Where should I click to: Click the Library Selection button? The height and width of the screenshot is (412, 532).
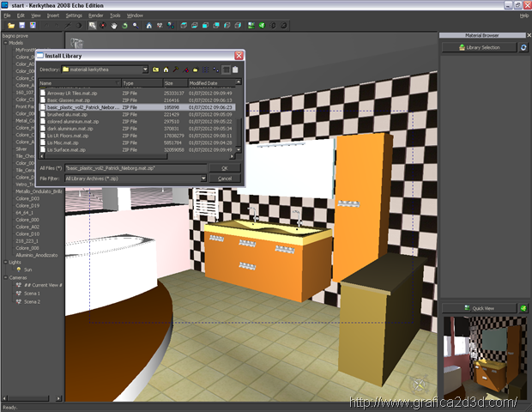479,47
